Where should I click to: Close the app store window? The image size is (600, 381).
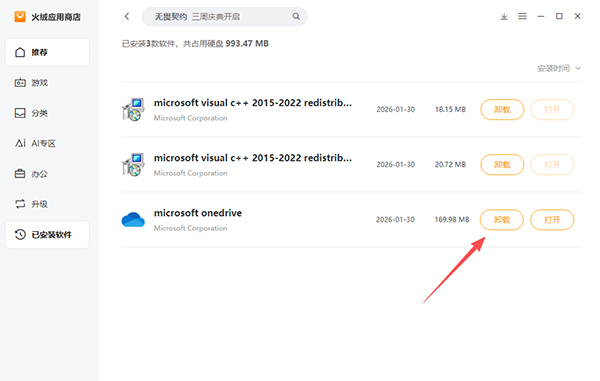pos(577,16)
